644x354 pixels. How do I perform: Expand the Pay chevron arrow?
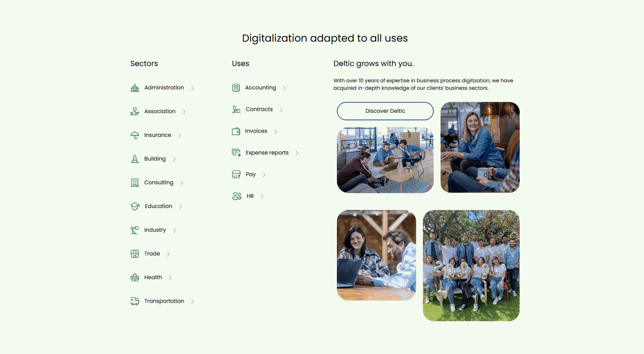(x=264, y=175)
